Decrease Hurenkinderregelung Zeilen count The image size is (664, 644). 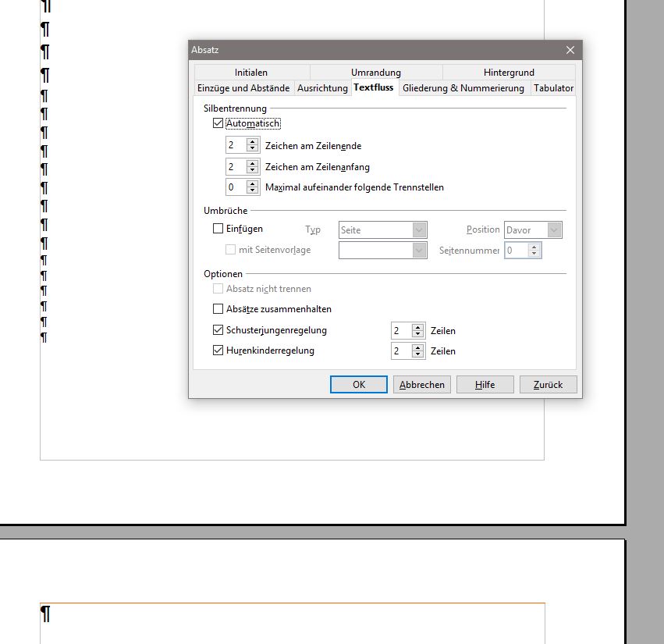click(418, 354)
